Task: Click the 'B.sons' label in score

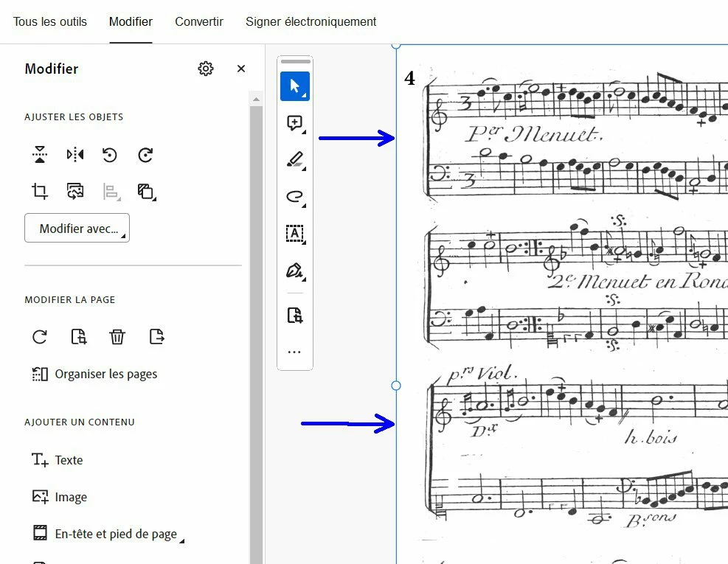Action: tap(651, 520)
